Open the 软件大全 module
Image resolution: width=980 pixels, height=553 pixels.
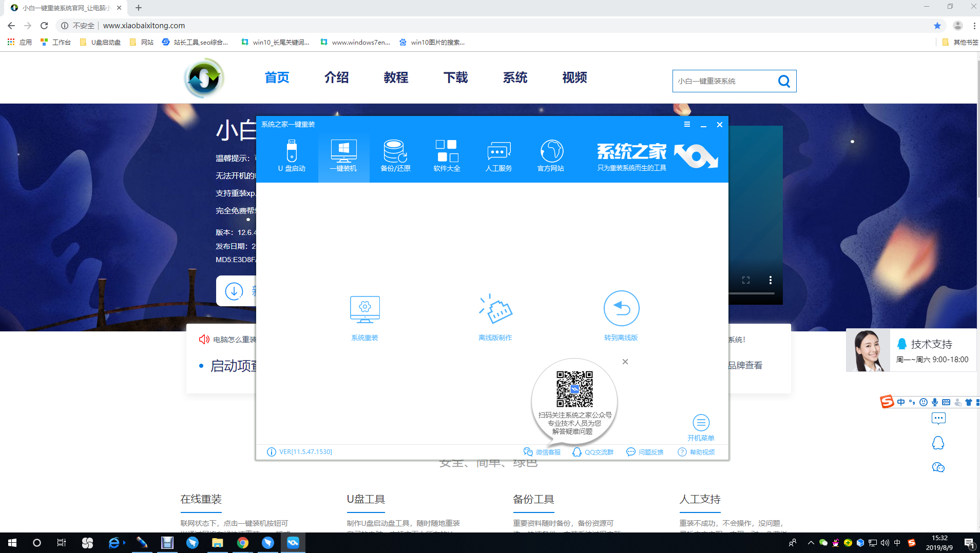447,156
